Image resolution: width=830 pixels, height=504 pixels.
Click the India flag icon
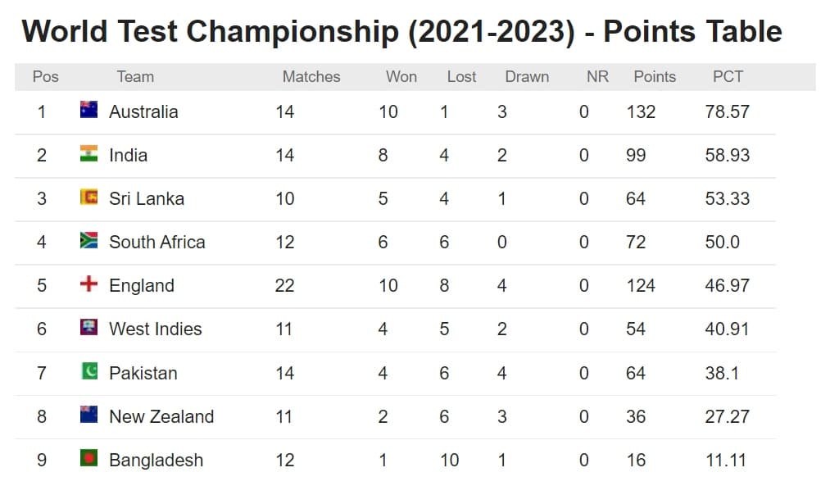(89, 153)
